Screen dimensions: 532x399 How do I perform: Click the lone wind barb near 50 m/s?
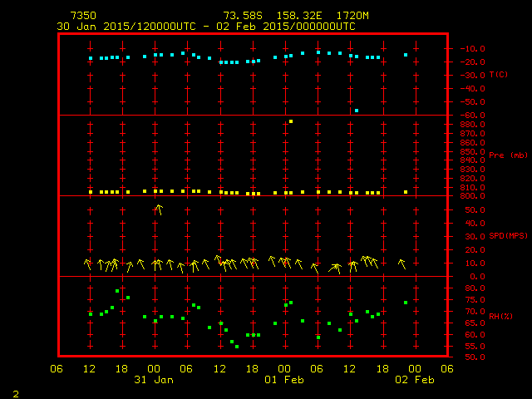tap(158, 209)
